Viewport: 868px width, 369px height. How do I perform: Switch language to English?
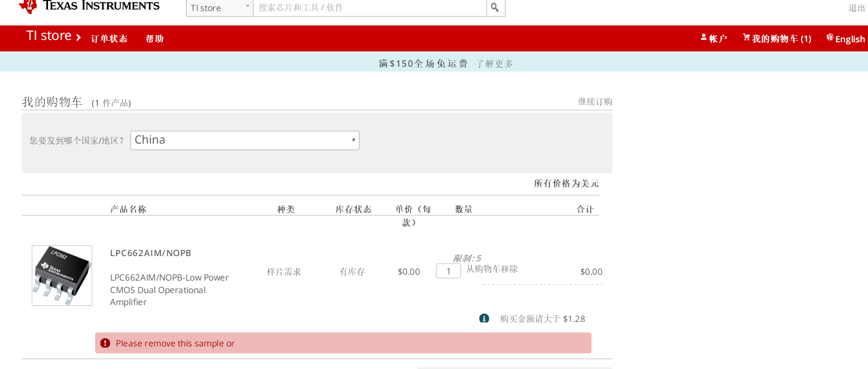[850, 39]
